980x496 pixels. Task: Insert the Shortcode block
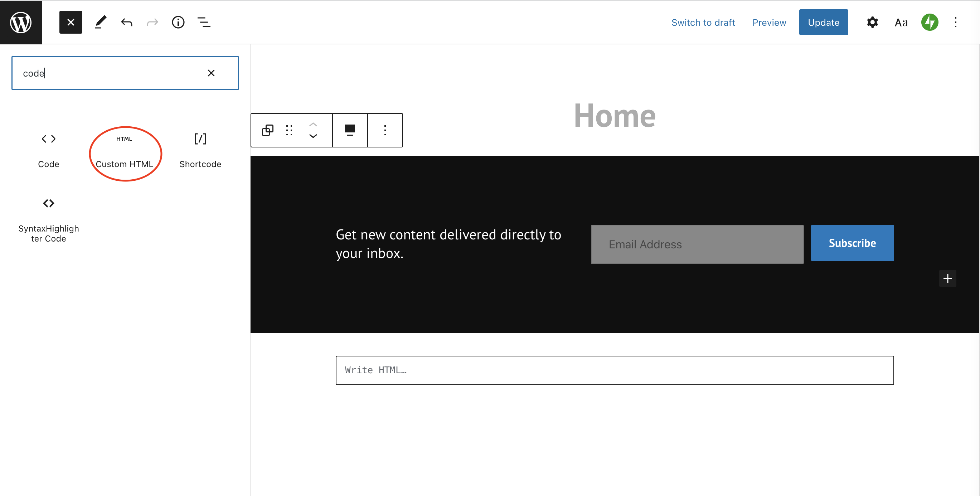200,150
